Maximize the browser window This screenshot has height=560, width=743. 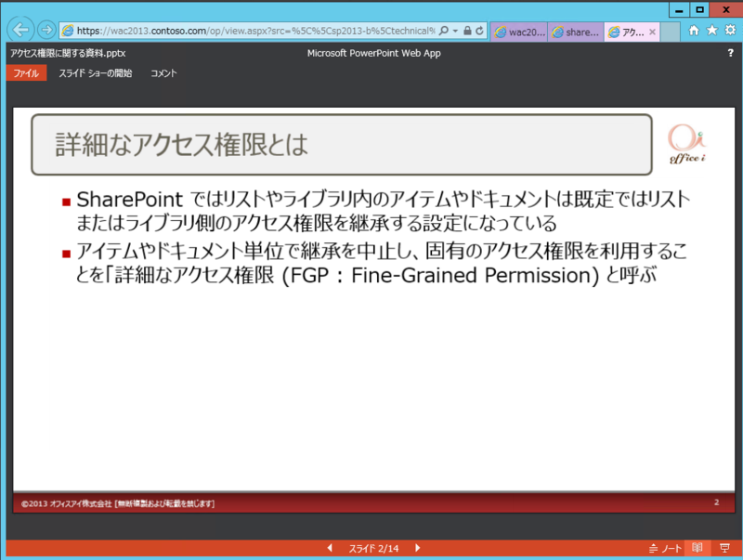699,9
